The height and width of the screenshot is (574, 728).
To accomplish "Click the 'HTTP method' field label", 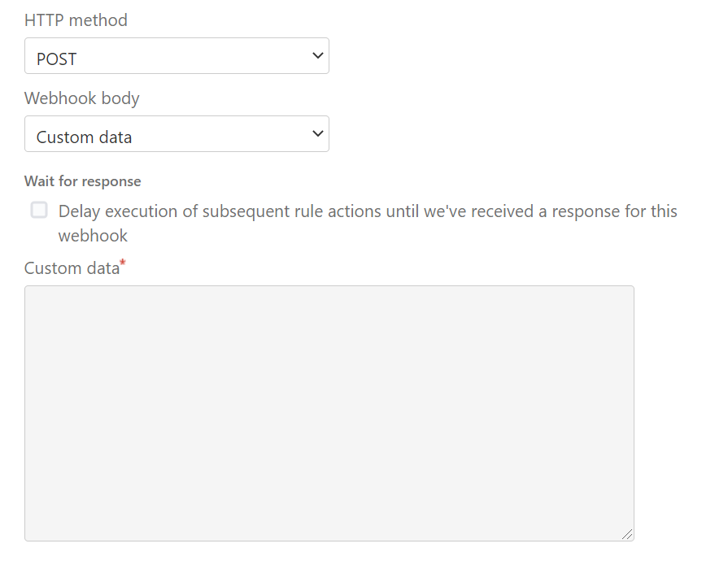I will tap(76, 20).
